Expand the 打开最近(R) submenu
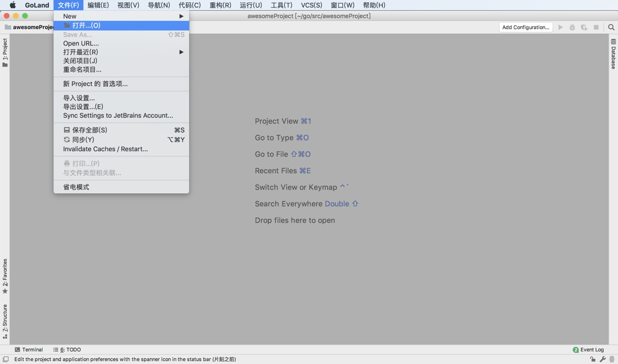Screen dimensions: 618x364 (121, 52)
